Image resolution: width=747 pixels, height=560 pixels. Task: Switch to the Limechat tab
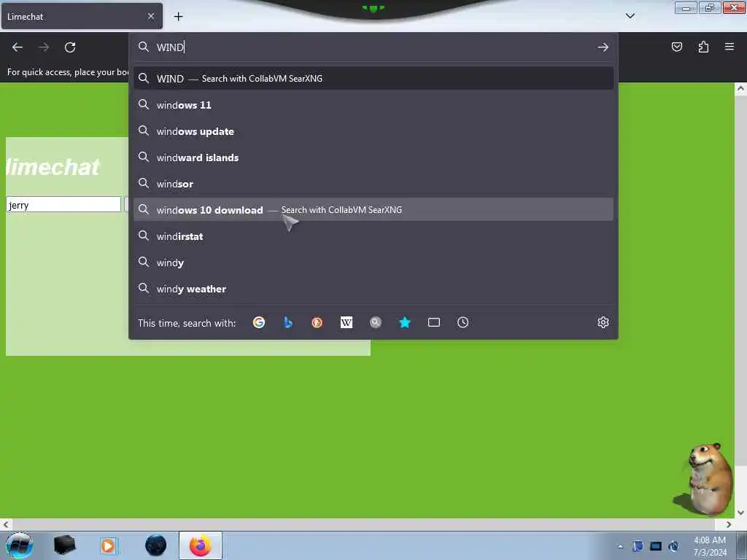(82, 16)
